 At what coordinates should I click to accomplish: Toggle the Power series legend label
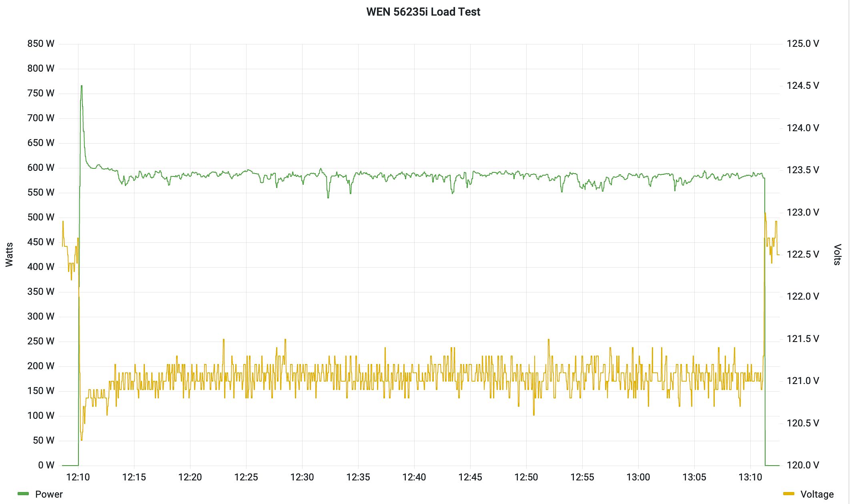click(x=49, y=494)
